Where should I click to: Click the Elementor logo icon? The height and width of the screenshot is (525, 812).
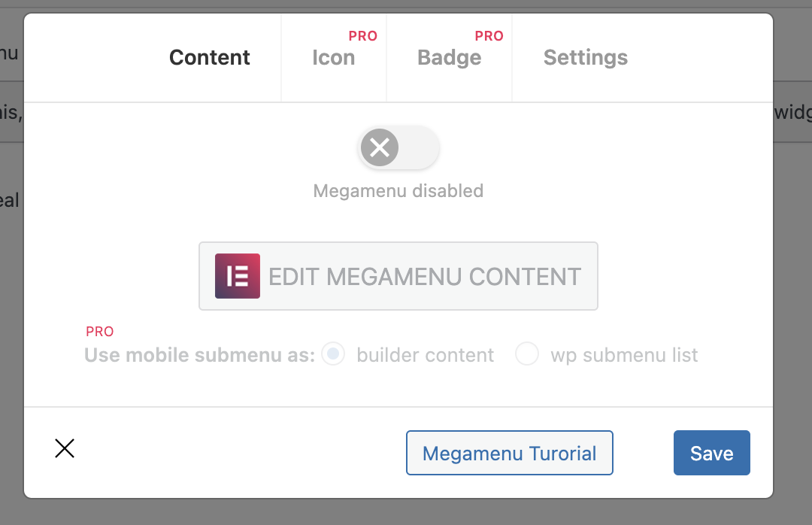click(x=238, y=276)
